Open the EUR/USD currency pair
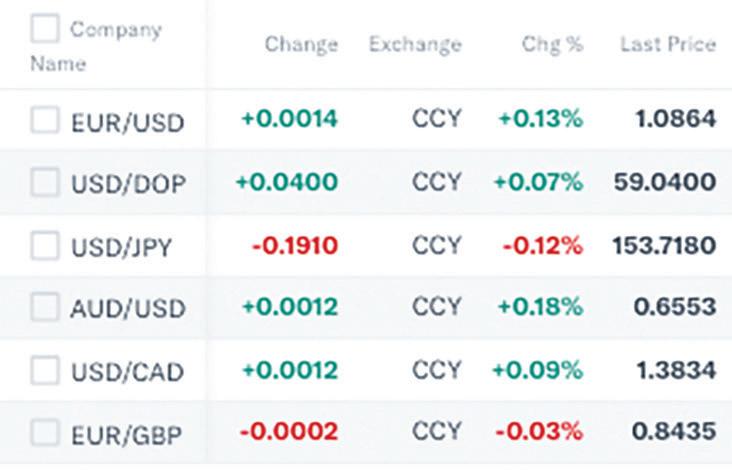 coord(127,122)
